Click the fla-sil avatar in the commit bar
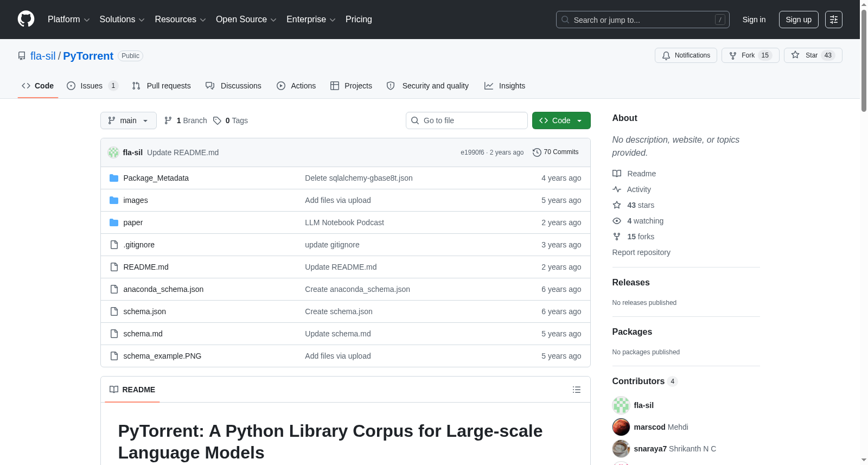 coord(113,152)
